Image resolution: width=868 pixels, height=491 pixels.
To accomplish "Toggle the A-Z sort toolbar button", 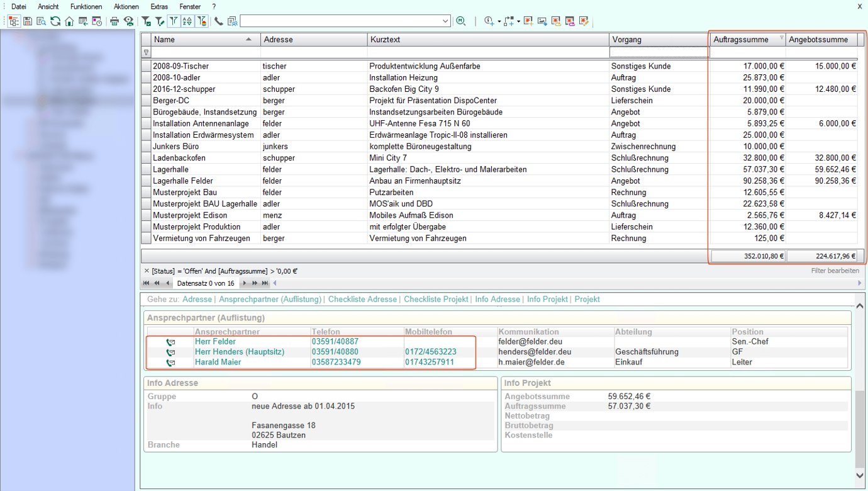I will [187, 21].
